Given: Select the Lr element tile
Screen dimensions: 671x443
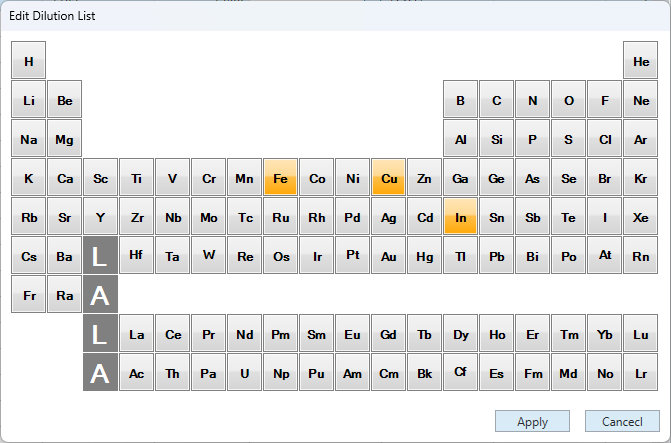Looking at the screenshot, I should (x=641, y=372).
